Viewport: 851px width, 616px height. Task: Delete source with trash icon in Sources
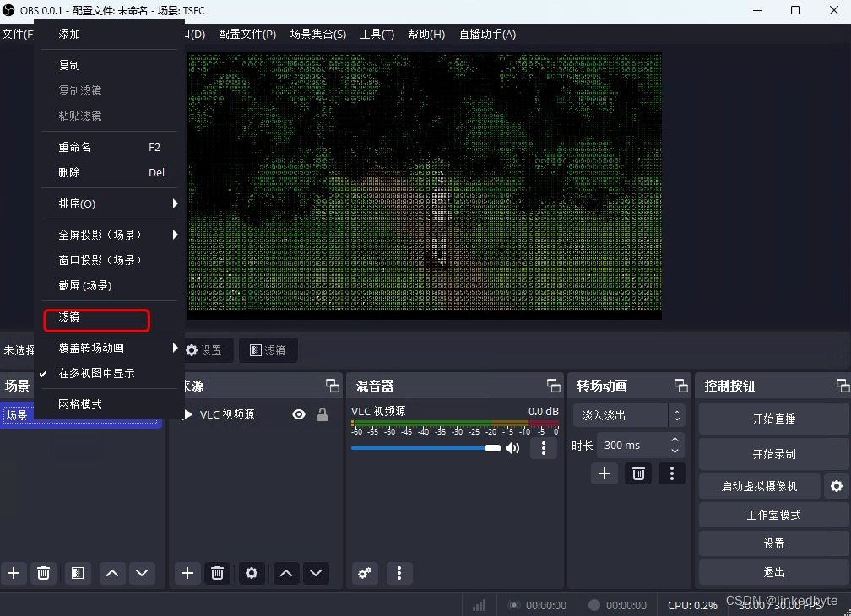pos(217,573)
